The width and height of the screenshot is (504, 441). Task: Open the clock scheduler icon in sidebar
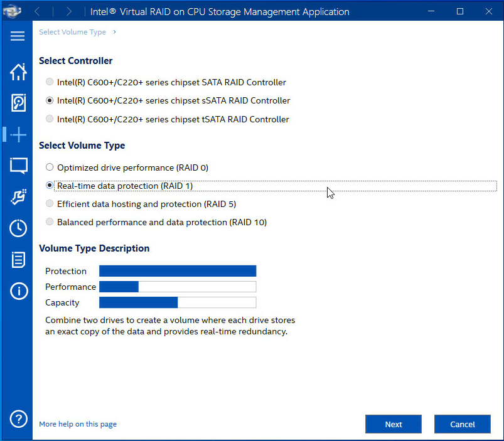tap(18, 228)
